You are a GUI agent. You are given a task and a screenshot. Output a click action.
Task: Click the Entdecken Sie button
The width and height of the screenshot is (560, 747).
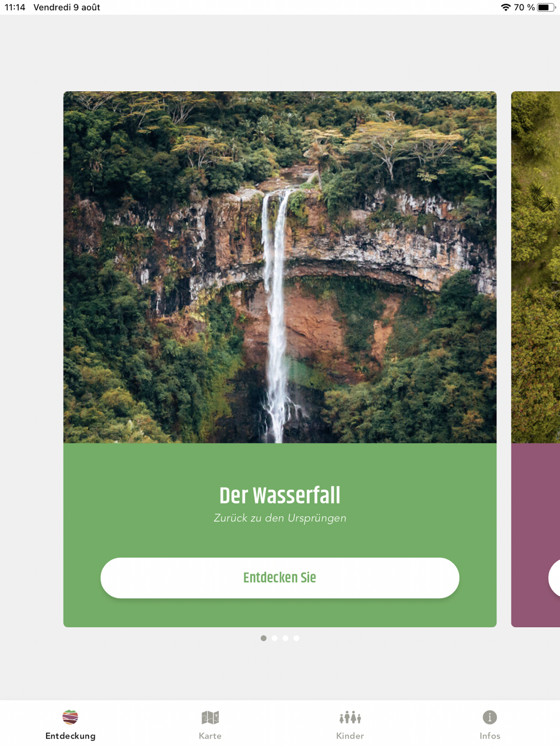tap(280, 578)
